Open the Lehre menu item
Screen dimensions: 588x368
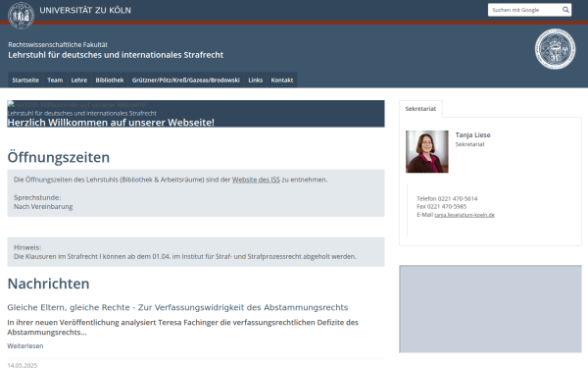(79, 80)
